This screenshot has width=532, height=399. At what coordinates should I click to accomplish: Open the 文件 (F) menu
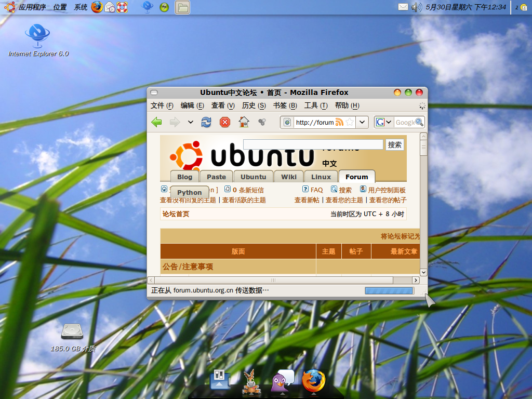pos(162,105)
